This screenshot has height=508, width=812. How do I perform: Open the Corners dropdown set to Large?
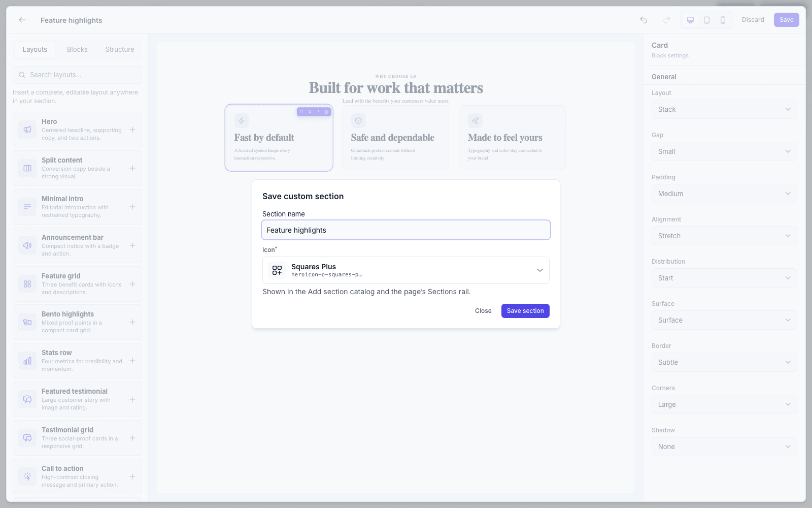click(x=724, y=404)
